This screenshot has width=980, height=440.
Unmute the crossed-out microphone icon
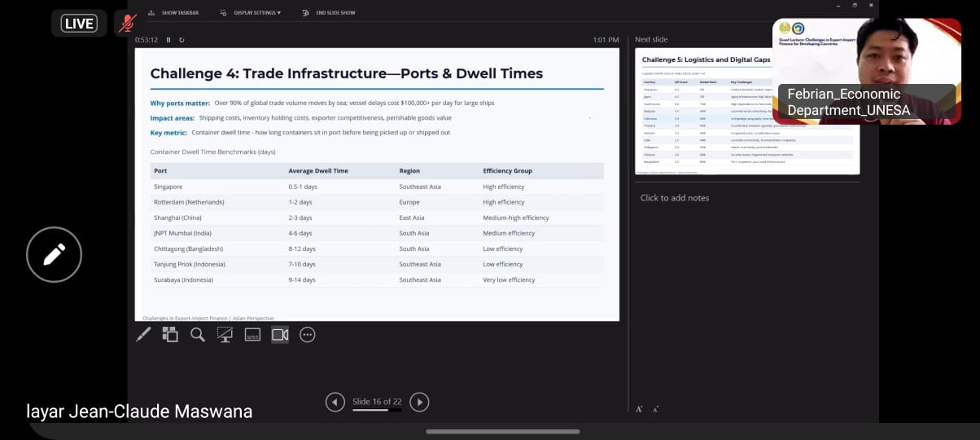click(x=126, y=23)
